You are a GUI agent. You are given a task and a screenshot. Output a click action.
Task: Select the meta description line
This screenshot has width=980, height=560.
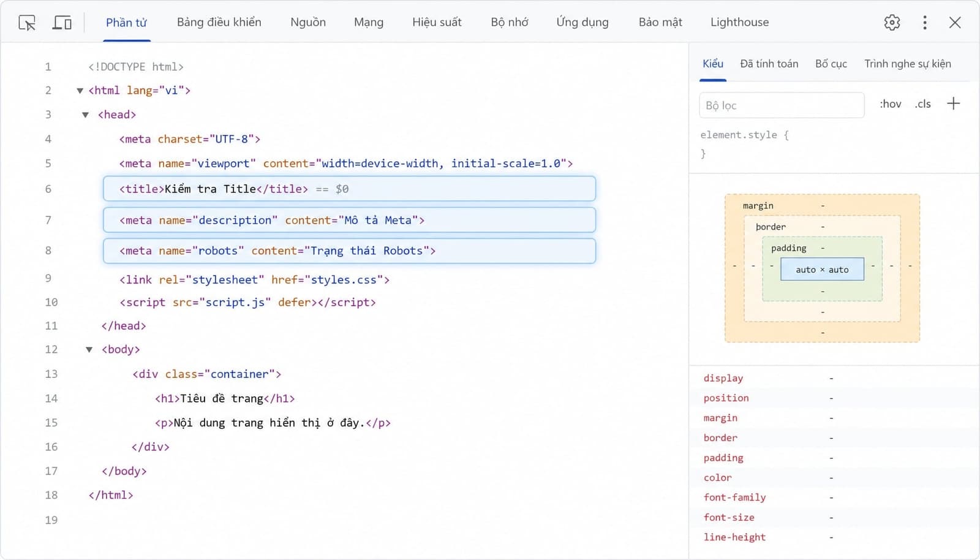pos(349,220)
